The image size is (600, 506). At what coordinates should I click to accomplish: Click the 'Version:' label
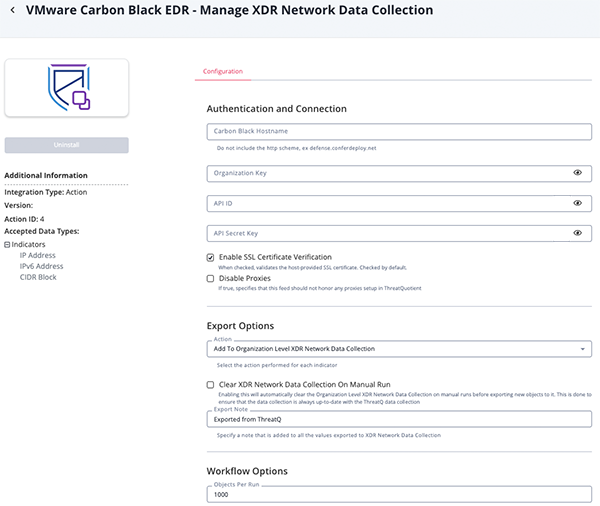[x=19, y=206]
